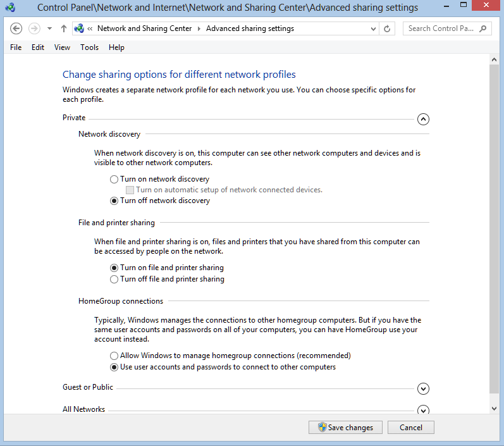
Task: Click the window title bar network icon
Action: click(10, 7)
